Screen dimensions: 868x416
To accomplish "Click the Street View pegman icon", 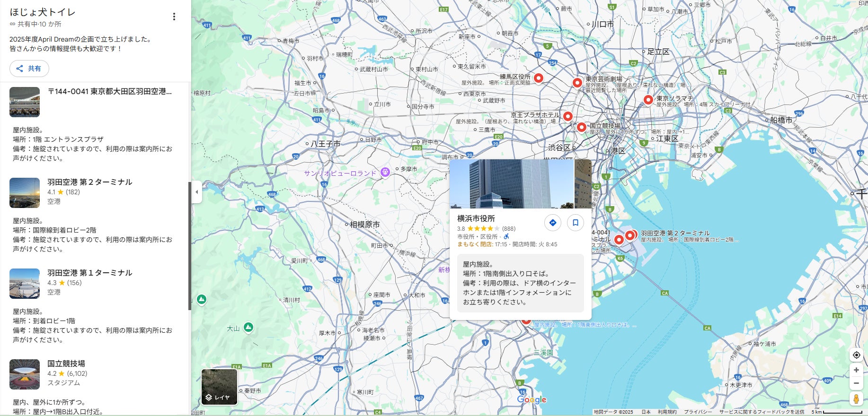I will pos(856,399).
